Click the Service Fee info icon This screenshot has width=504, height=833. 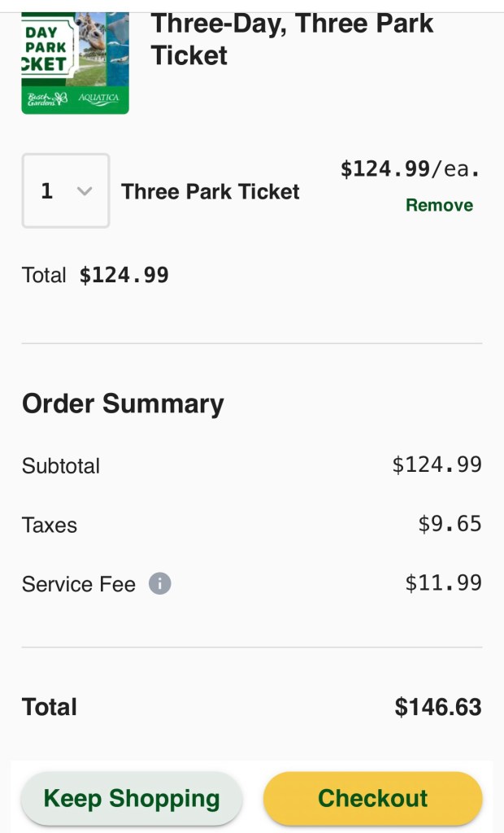click(160, 584)
